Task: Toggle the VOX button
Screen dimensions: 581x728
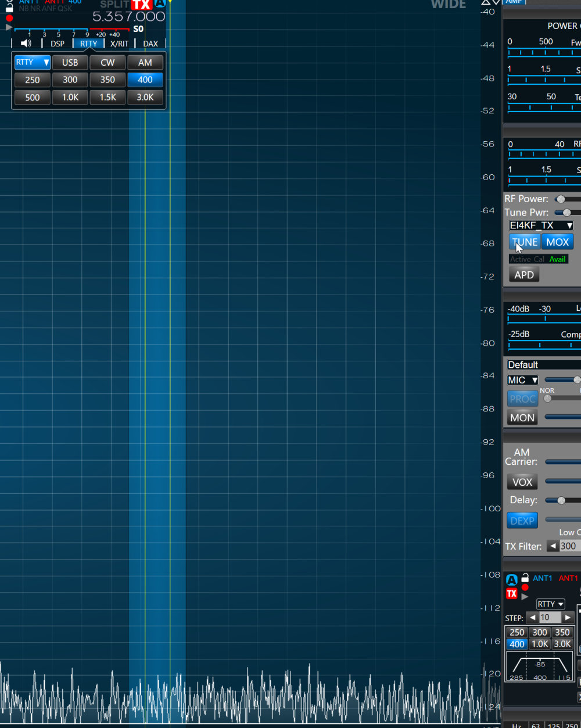Action: pyautogui.click(x=522, y=482)
